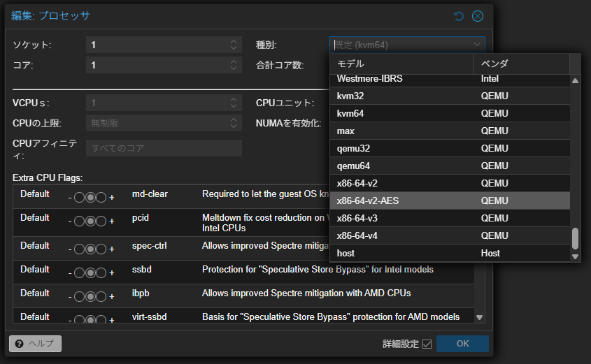The height and width of the screenshot is (364, 591).
Task: Click the CPUユニット label
Action: [285, 103]
